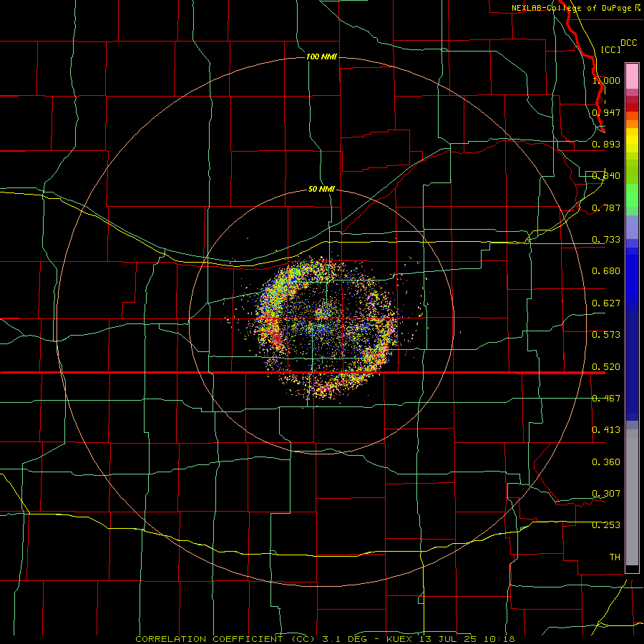The width and height of the screenshot is (644, 644).
Task: Click the 0.840 value on the color scale
Action: pos(606,176)
